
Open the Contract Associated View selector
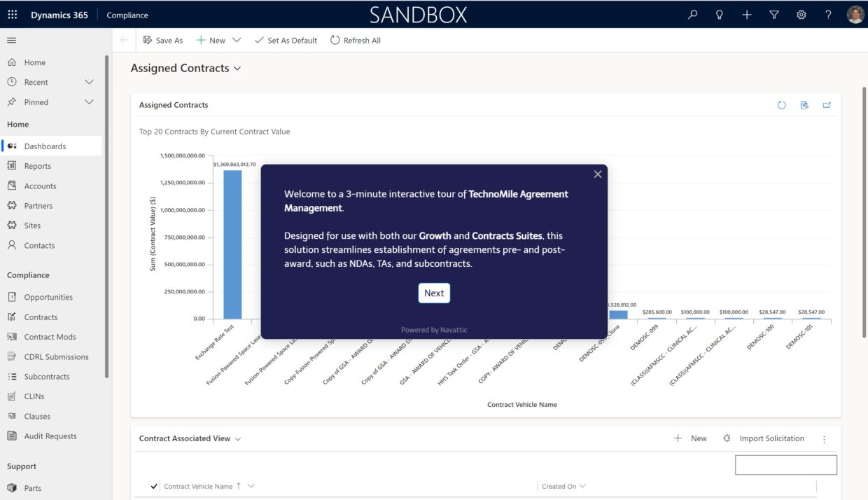coord(190,438)
